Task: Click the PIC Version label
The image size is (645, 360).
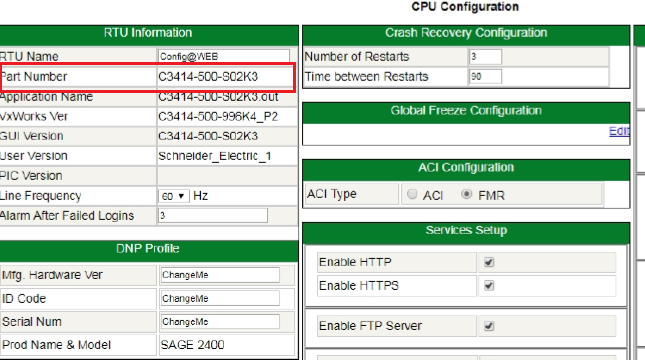Action: click(31, 176)
